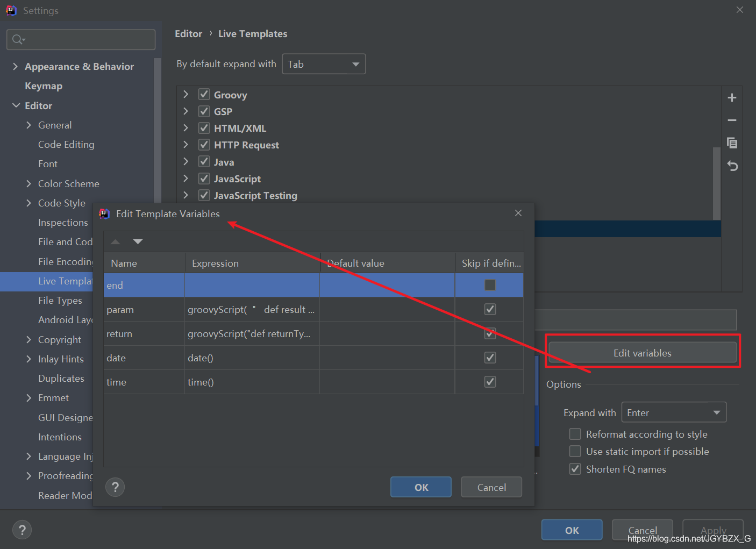Confirm variables with dialog OK button
Image resolution: width=756 pixels, height=549 pixels.
(x=421, y=487)
